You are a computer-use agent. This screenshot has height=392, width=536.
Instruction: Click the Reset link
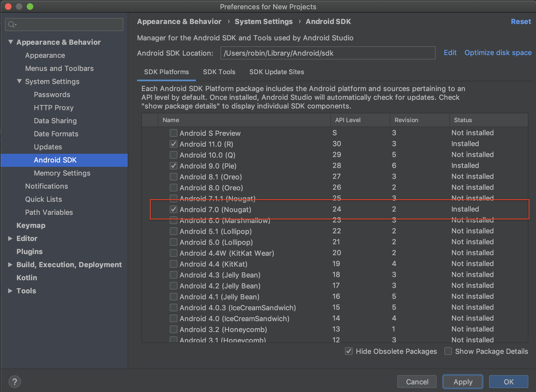point(520,22)
